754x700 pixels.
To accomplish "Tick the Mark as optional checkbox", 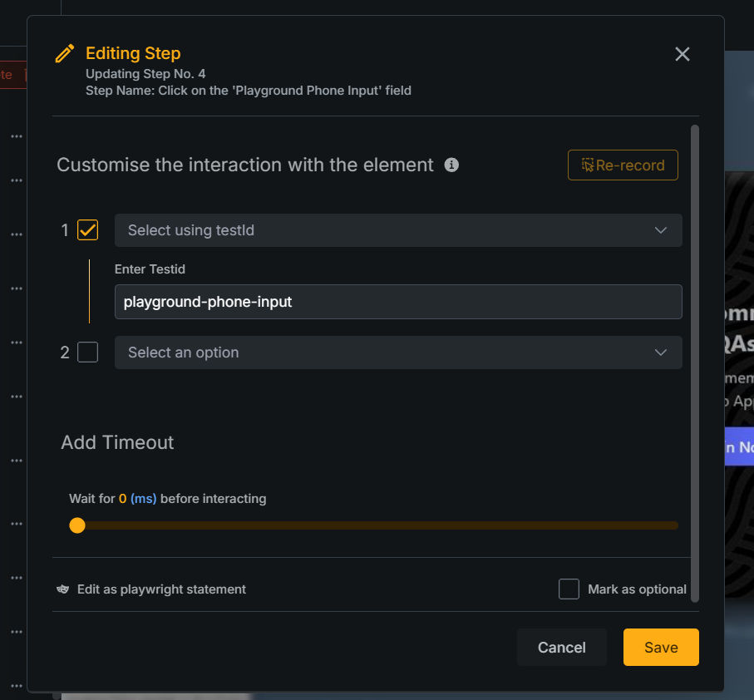I will pyautogui.click(x=569, y=589).
